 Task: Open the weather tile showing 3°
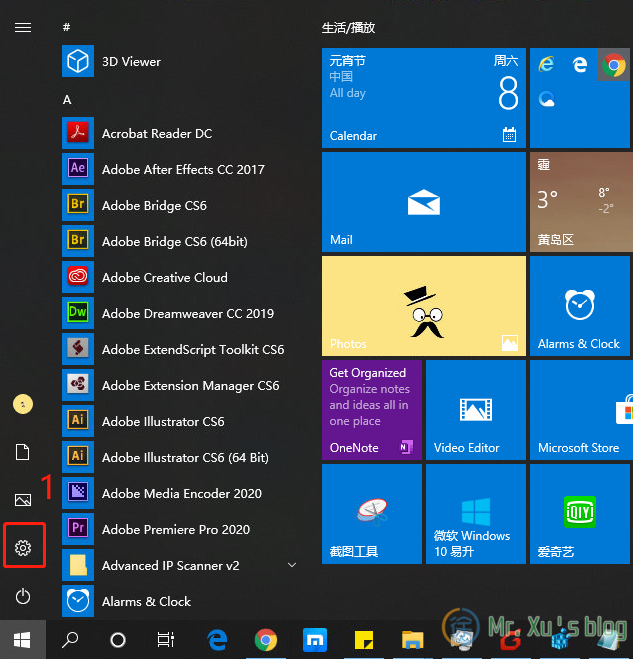tap(581, 202)
